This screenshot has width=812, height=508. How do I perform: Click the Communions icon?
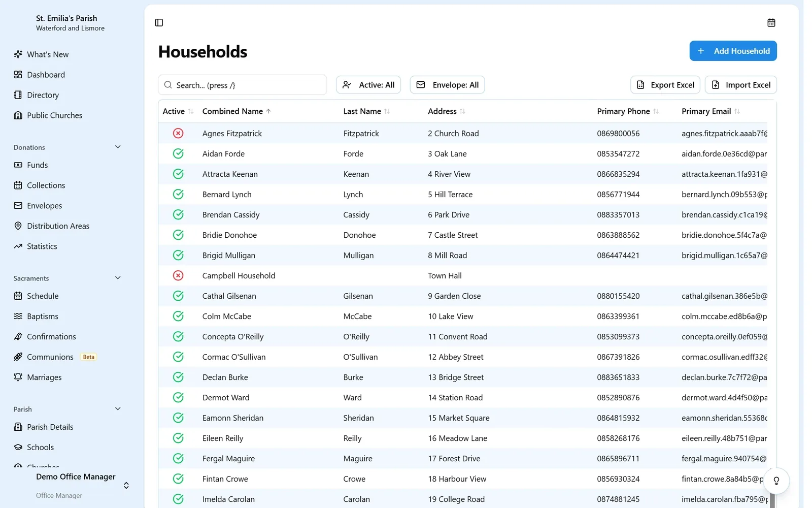pos(18,357)
